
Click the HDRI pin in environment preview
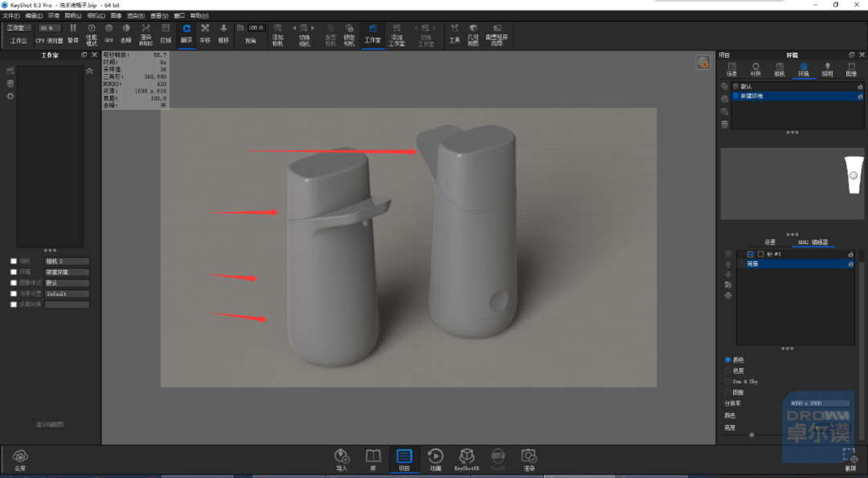point(853,175)
